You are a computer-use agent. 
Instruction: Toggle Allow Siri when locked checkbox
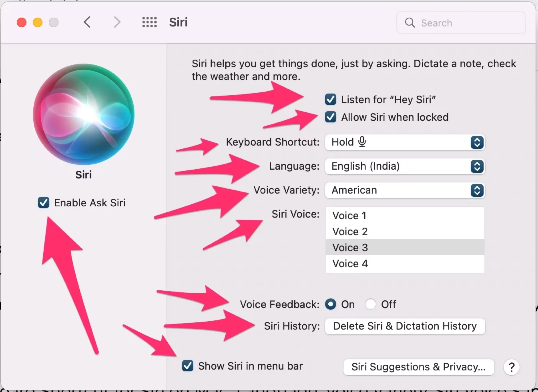point(330,117)
